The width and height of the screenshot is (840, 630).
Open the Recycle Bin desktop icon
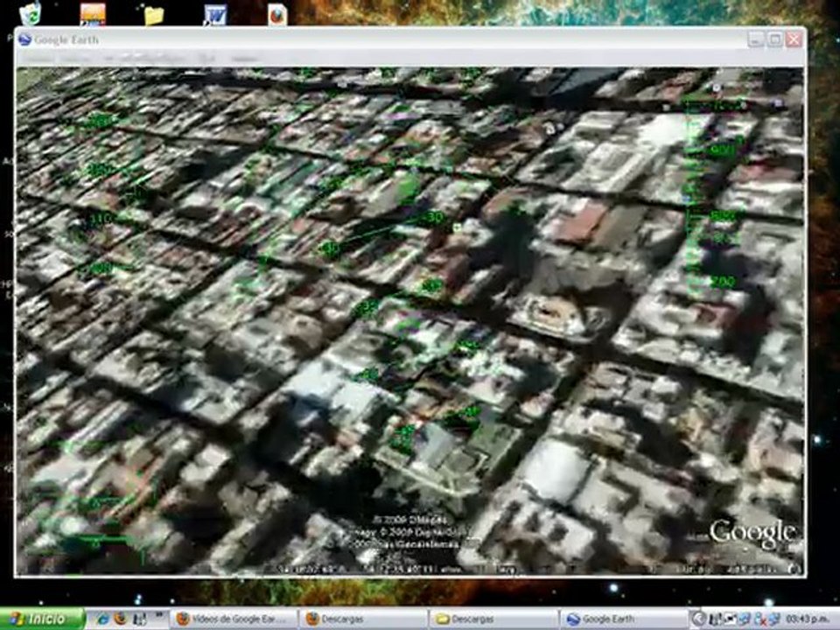(31, 13)
